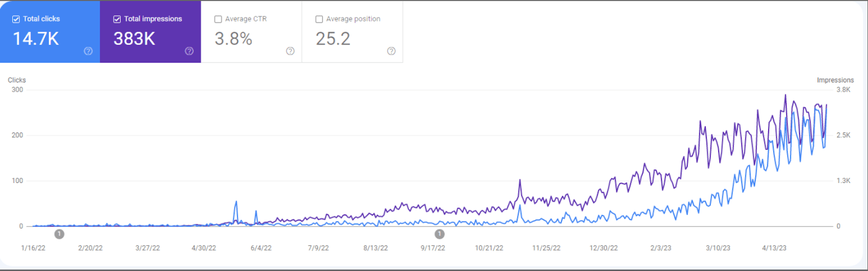Click the Clicks axis label
This screenshot has height=271, width=868.
coord(17,80)
